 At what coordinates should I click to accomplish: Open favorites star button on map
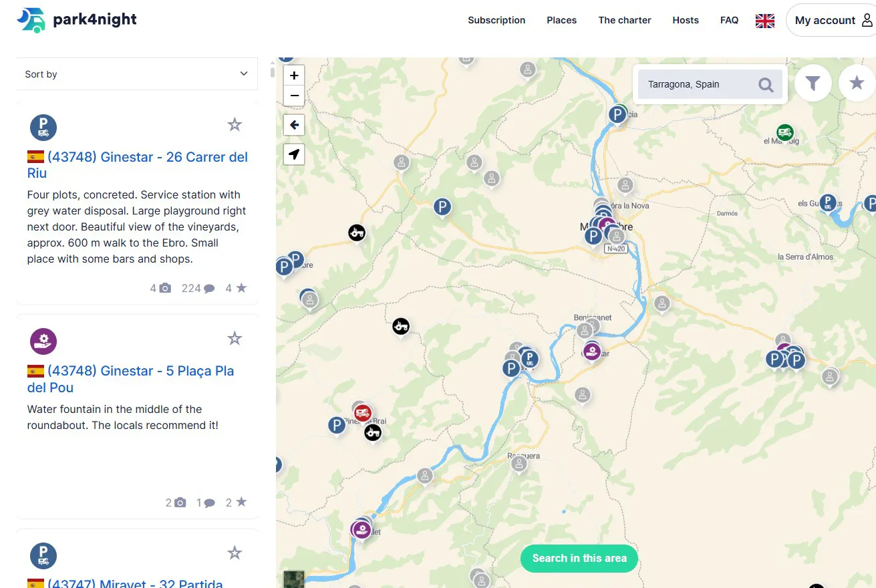coord(857,84)
